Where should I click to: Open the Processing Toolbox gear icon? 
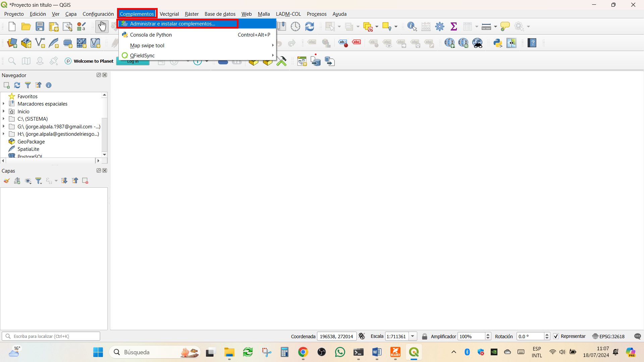click(x=440, y=26)
